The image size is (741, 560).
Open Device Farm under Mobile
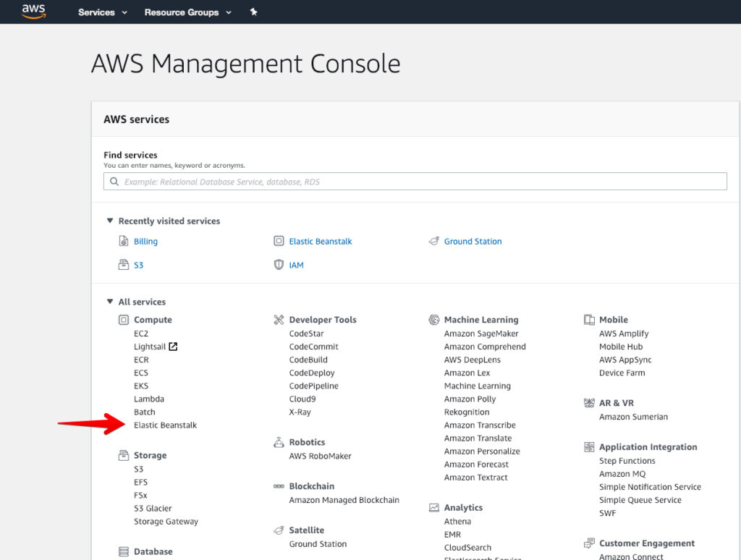click(x=622, y=373)
